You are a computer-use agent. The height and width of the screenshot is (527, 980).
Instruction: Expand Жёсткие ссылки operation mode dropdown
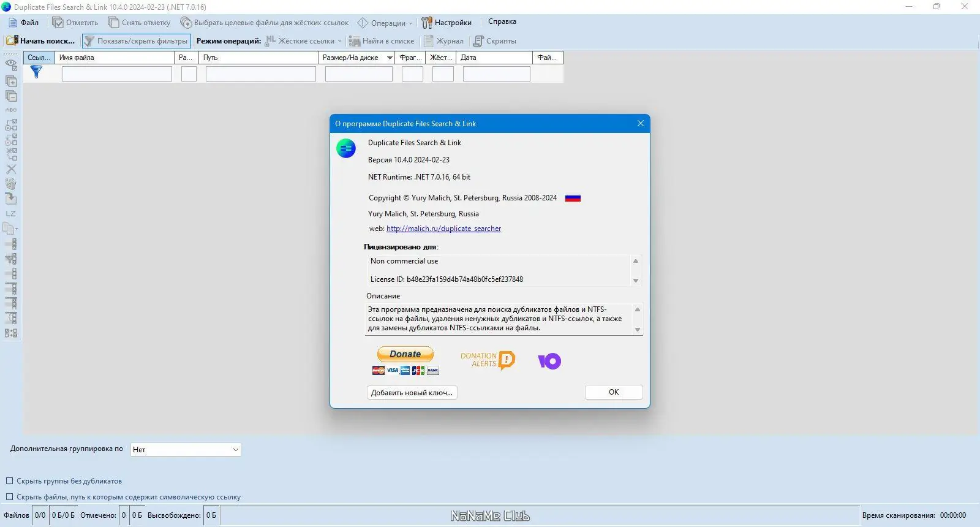click(303, 41)
